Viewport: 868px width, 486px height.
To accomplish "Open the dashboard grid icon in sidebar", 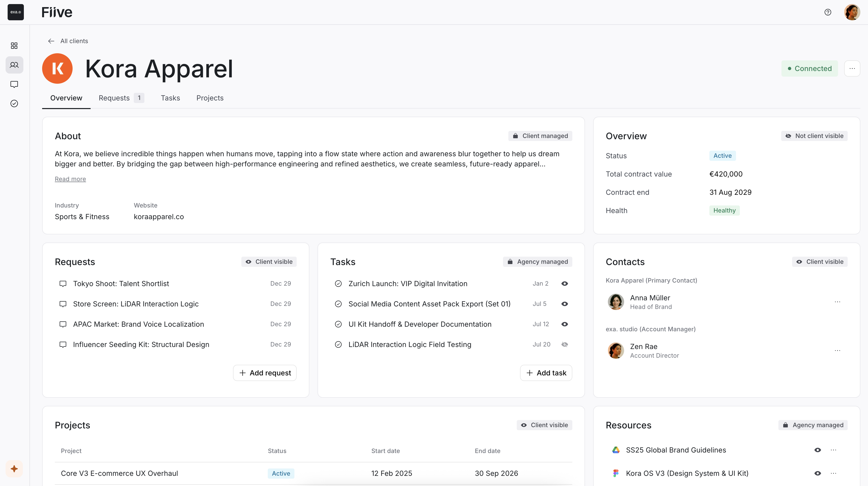I will (14, 46).
